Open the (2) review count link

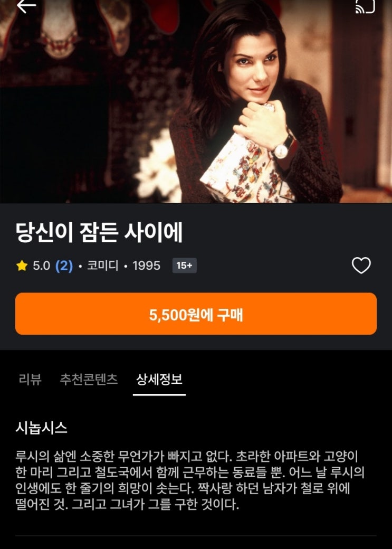[64, 266]
